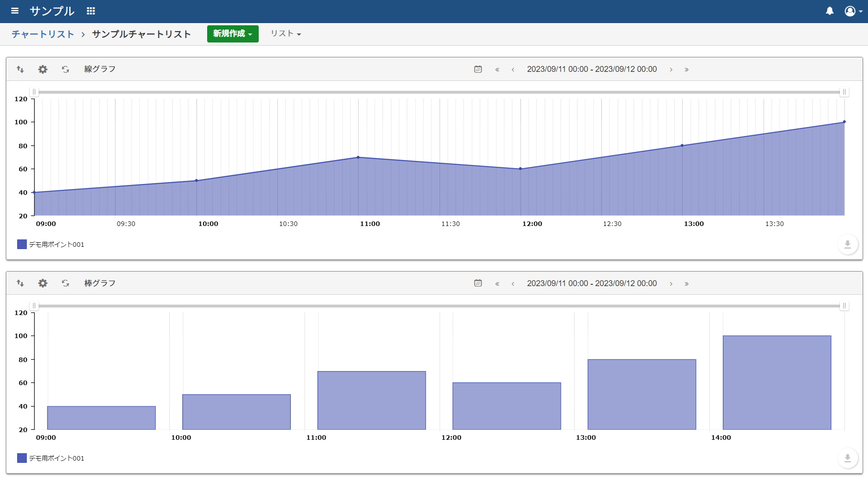Jump far back in 線グラフ date range
The image size is (868, 480).
tap(497, 70)
